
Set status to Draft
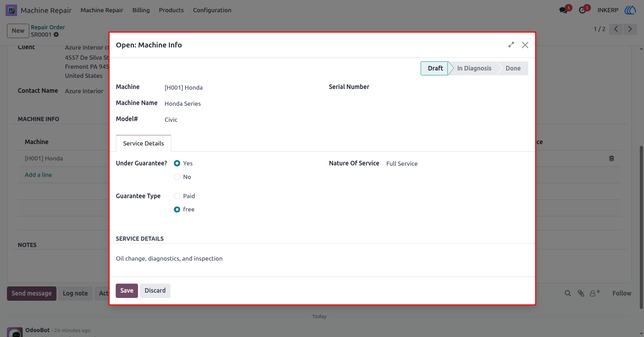click(435, 68)
